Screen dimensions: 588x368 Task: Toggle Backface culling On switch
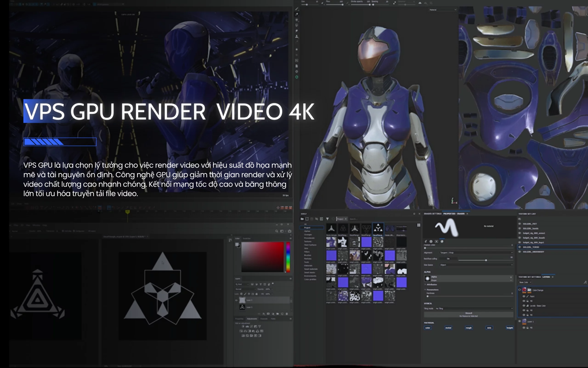[448, 259]
